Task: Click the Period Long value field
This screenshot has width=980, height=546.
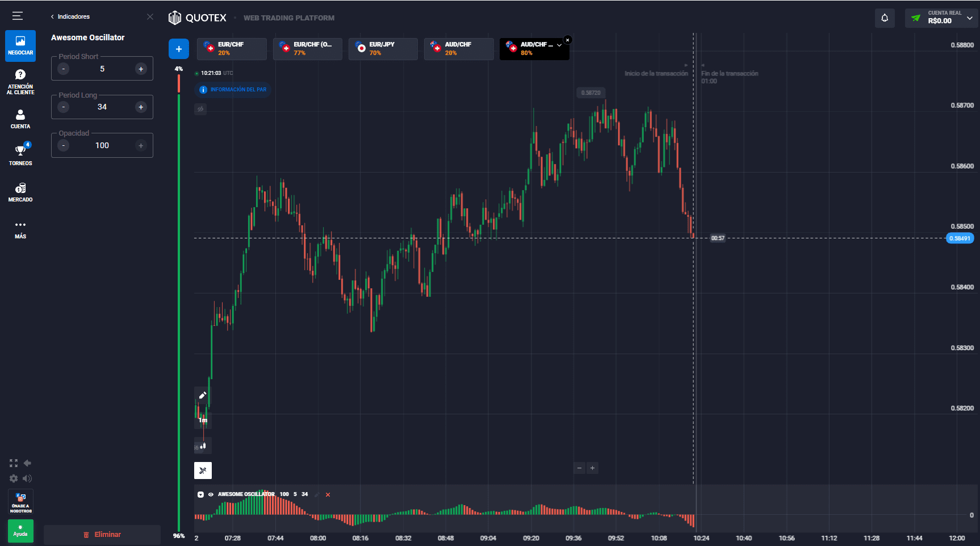Action: coord(102,107)
